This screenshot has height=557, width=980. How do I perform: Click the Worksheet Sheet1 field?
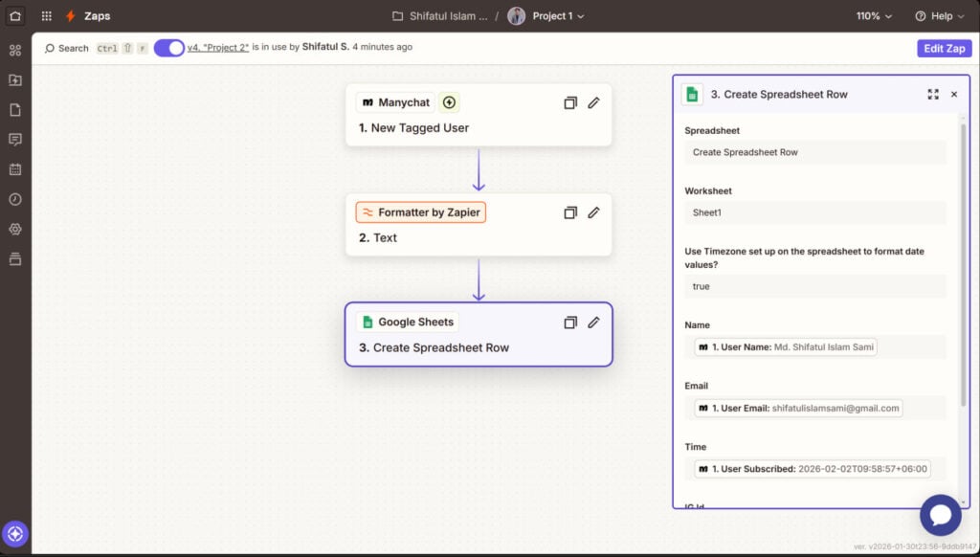[x=815, y=212]
